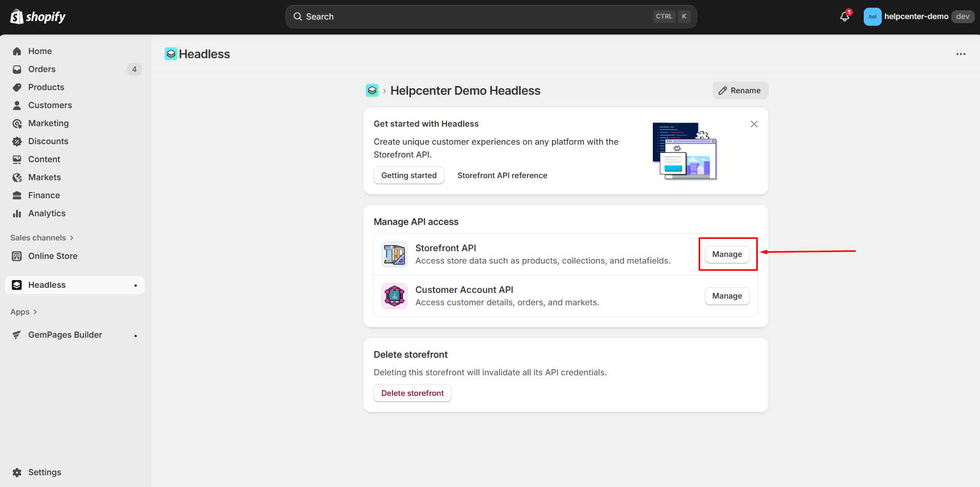Screen dimensions: 980x487
Task: Click the Settings gear icon
Action: click(x=17, y=472)
